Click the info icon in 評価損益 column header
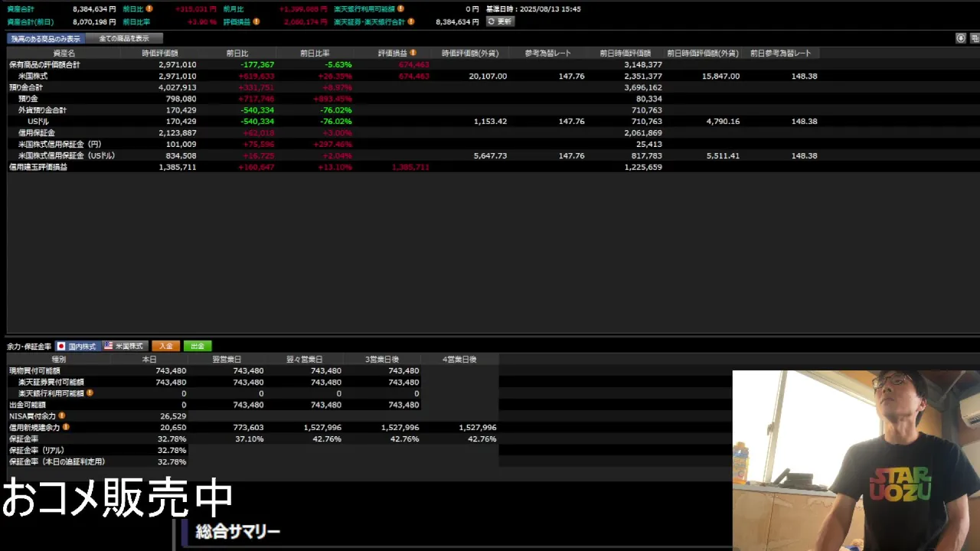The height and width of the screenshot is (551, 980). click(x=413, y=53)
